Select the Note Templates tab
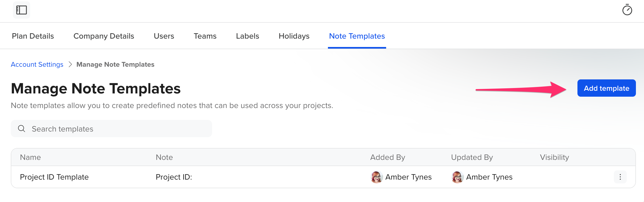This screenshot has width=644, height=202. tap(357, 36)
